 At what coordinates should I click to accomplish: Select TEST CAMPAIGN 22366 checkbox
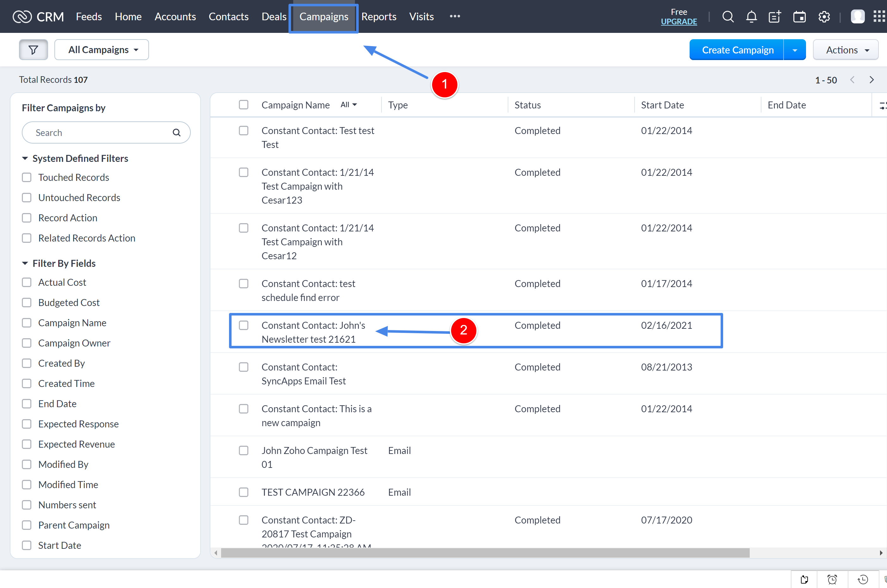244,492
